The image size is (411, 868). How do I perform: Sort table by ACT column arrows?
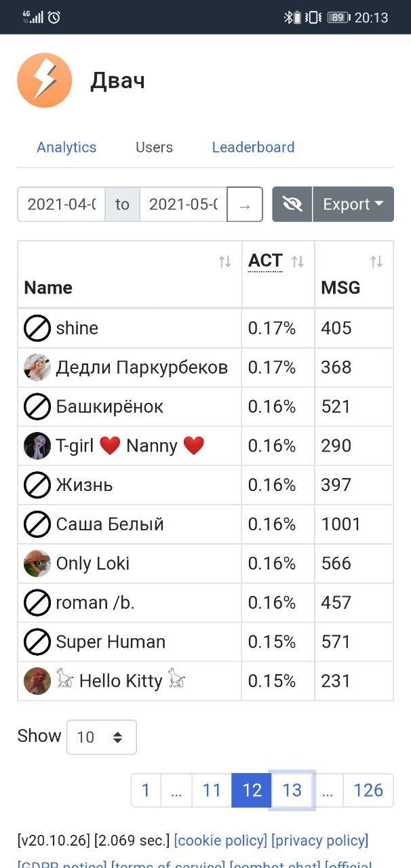pyautogui.click(x=297, y=262)
